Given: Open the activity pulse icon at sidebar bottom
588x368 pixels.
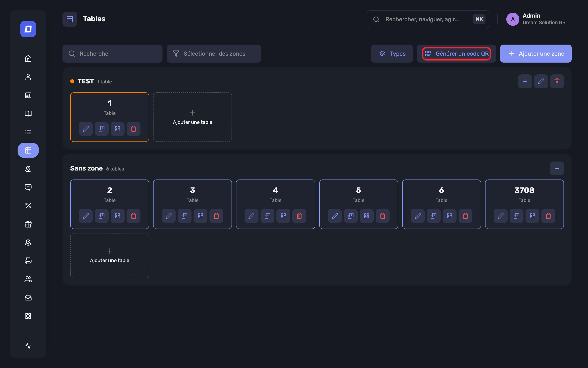Looking at the screenshot, I should [x=28, y=346].
